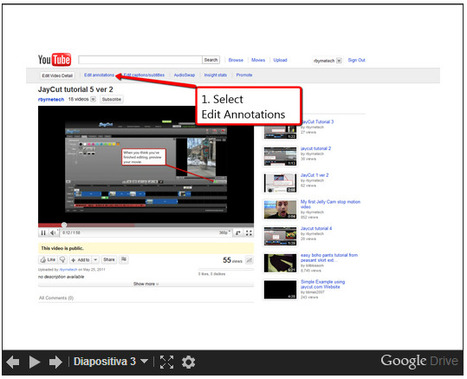Open Jaycut tutorial 4 title link
Viewport: 467px width, 379px height.
[x=316, y=228]
